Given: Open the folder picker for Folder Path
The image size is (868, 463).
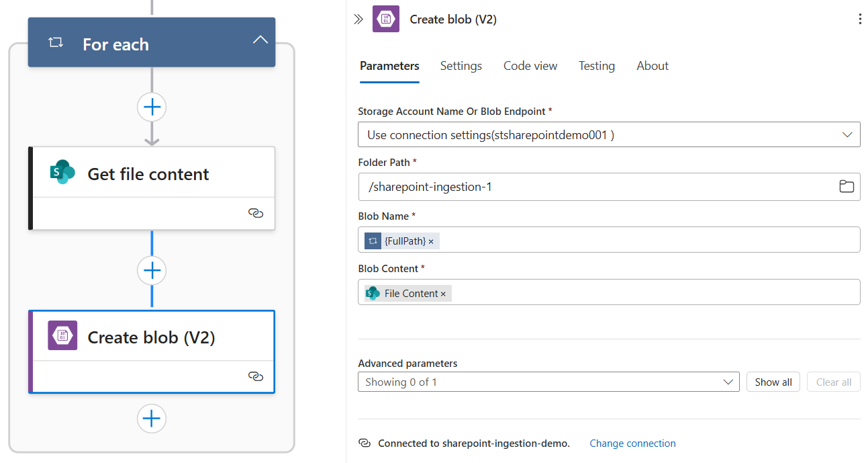Looking at the screenshot, I should (x=847, y=186).
